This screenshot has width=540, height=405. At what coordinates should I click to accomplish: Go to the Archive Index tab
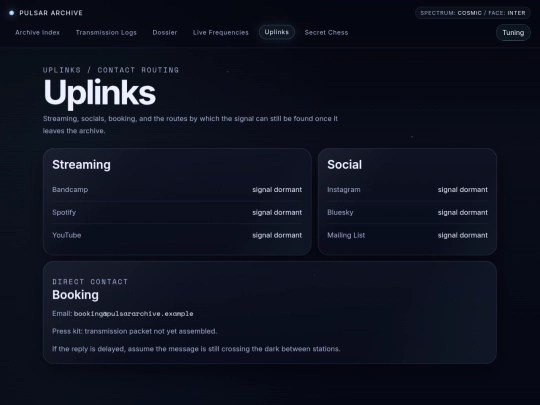pos(37,32)
